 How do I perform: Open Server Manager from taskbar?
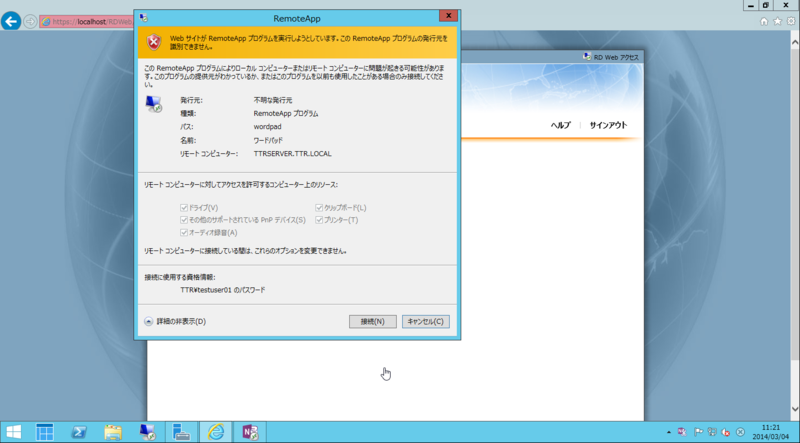coord(44,432)
